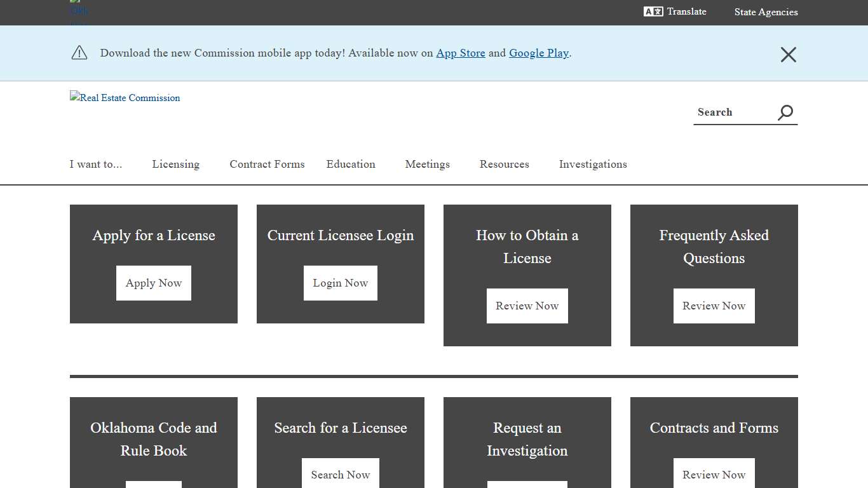Visit State Agencies
This screenshot has height=488, width=868.
tap(766, 11)
